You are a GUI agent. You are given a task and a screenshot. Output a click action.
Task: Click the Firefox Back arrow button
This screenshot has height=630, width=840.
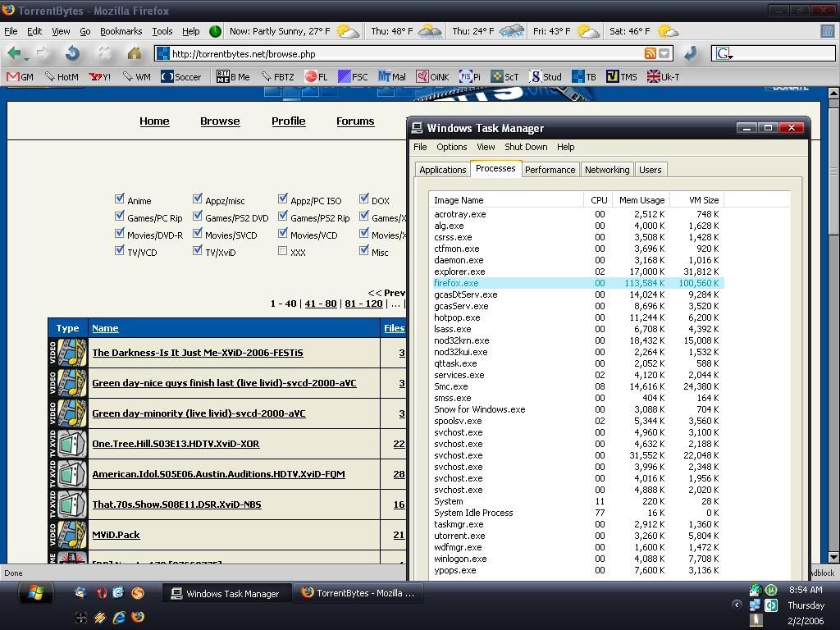click(15, 53)
